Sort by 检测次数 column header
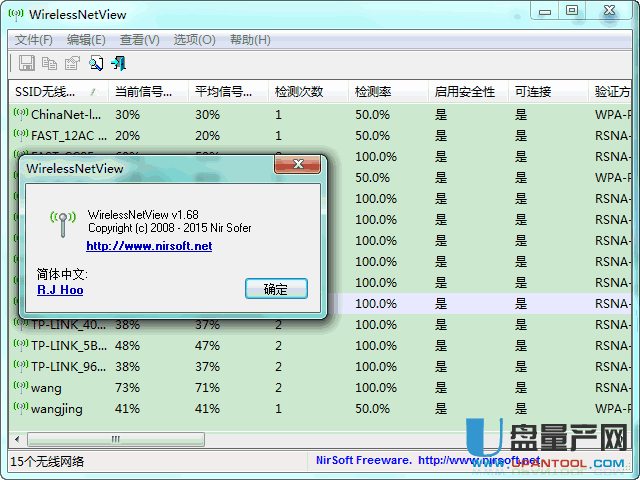640x480 pixels. coord(308,91)
